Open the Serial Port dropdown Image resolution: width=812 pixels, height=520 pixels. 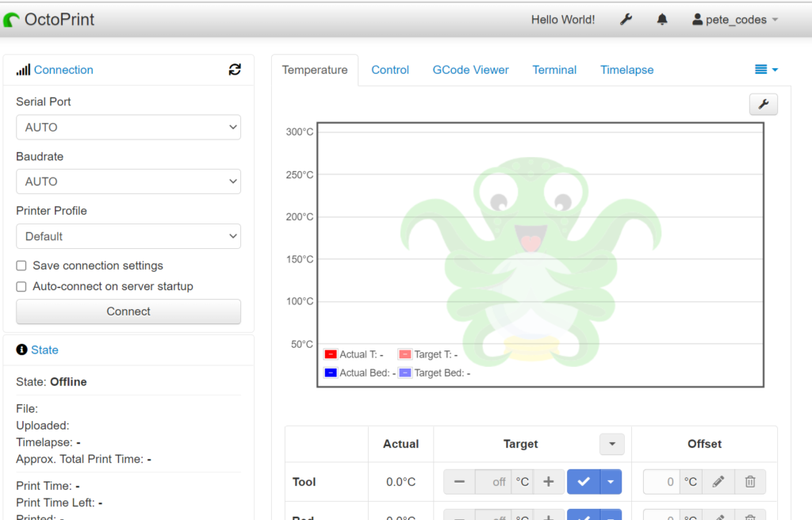pyautogui.click(x=128, y=128)
